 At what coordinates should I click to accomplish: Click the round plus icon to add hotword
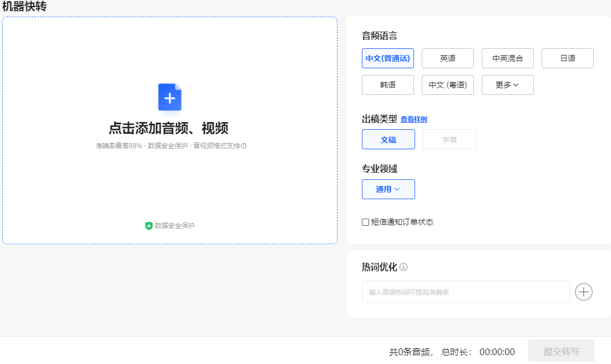(583, 292)
